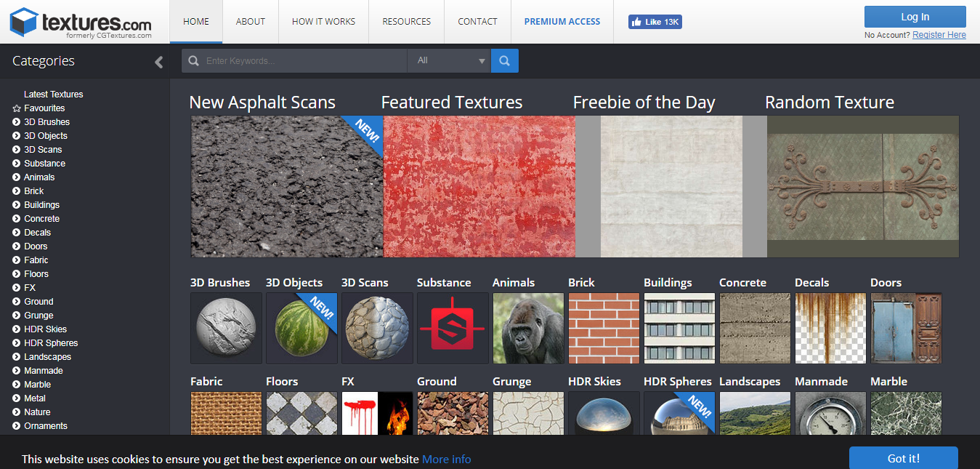This screenshot has width=980, height=469.
Task: Expand the Metal sidebar category
Action: (17, 398)
